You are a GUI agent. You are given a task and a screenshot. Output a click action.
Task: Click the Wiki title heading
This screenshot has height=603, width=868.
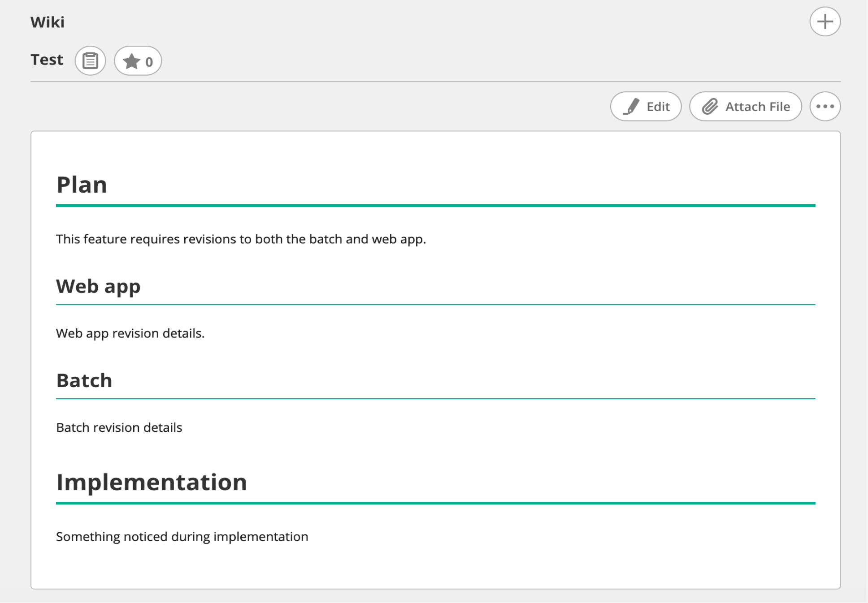point(48,22)
